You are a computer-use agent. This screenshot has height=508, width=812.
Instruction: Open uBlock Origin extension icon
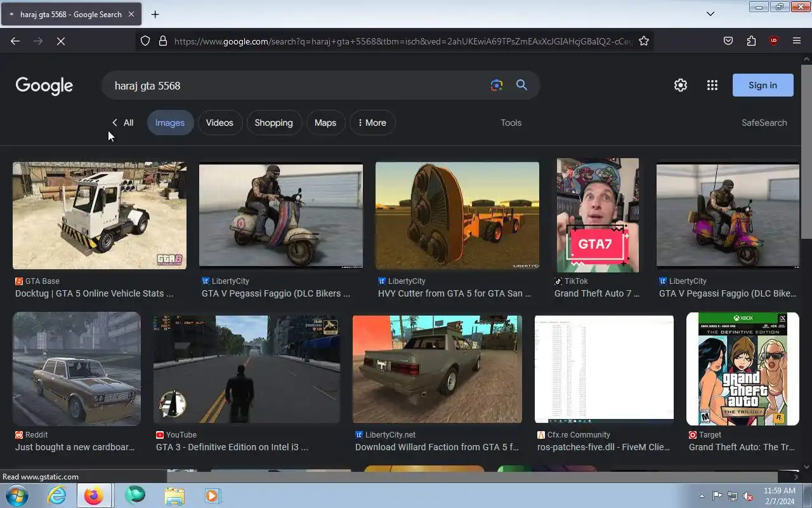(x=773, y=41)
